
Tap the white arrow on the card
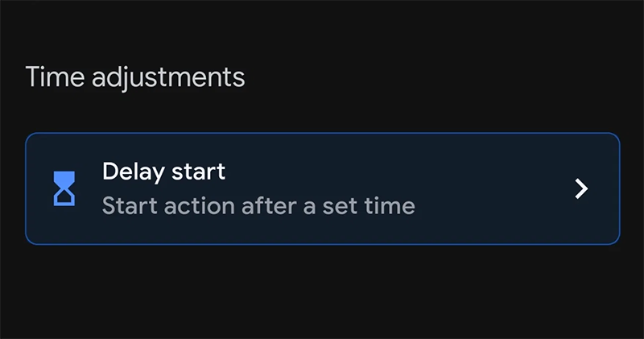[581, 188]
